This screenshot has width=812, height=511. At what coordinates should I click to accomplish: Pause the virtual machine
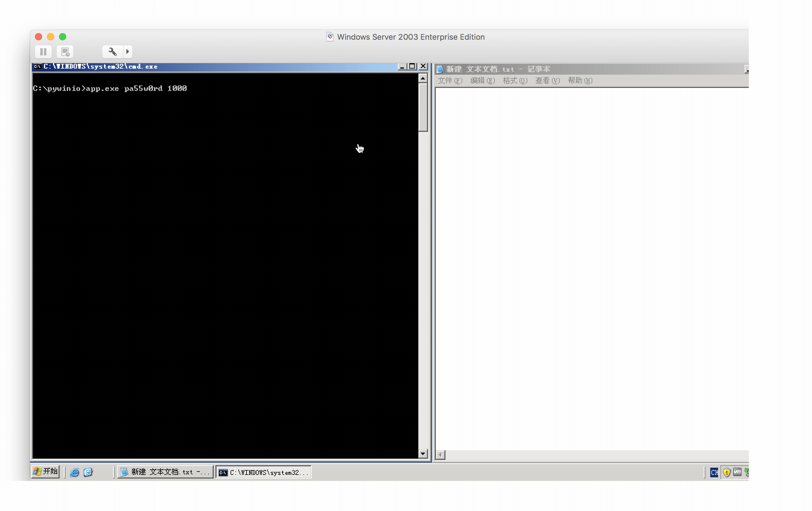(43, 51)
